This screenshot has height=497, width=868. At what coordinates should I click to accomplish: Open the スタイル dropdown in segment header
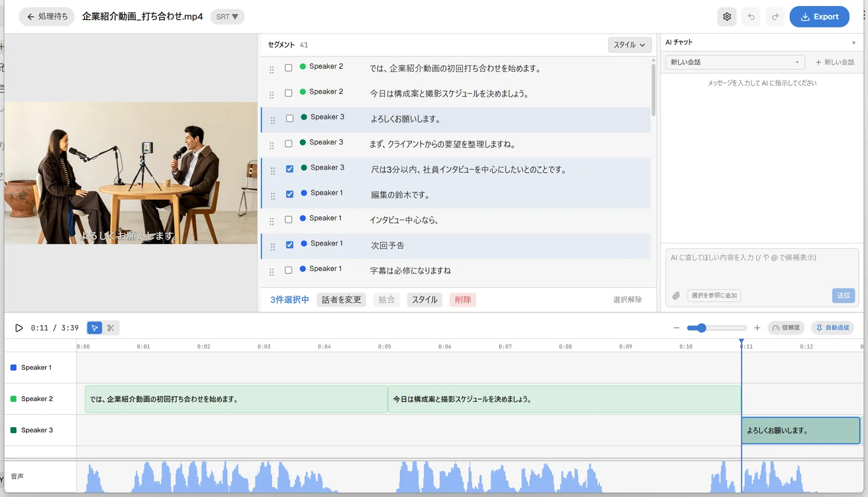pyautogui.click(x=629, y=45)
